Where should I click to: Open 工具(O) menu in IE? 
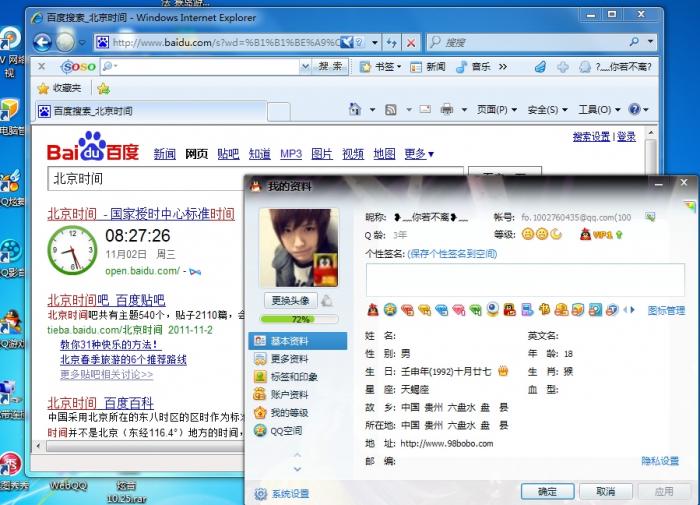599,109
